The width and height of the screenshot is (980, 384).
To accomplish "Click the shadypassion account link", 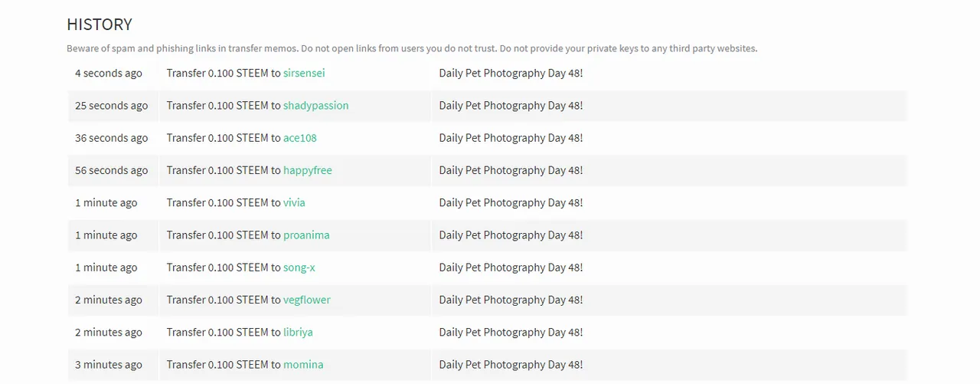I will pos(315,106).
